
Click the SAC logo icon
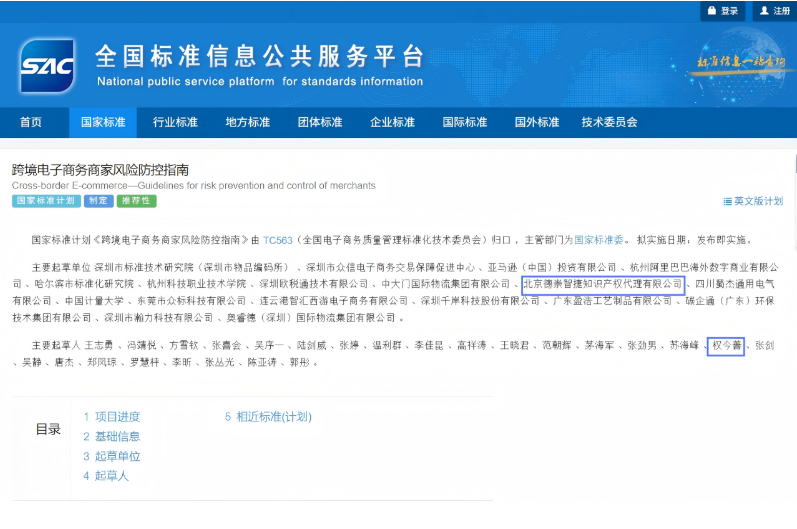point(47,66)
